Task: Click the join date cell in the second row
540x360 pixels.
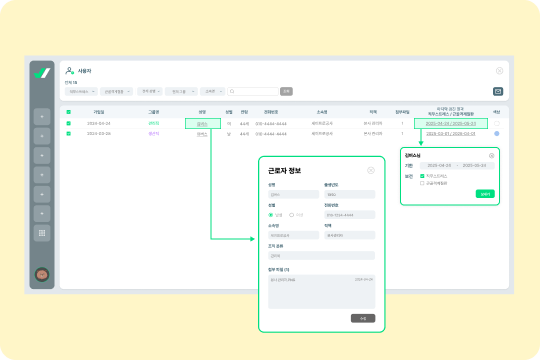Action: [98, 134]
